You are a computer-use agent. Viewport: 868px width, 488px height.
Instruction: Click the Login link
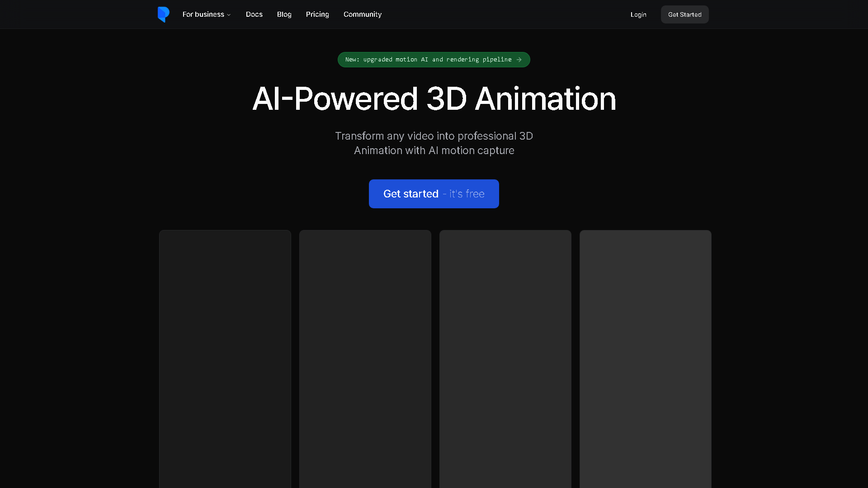(638, 14)
